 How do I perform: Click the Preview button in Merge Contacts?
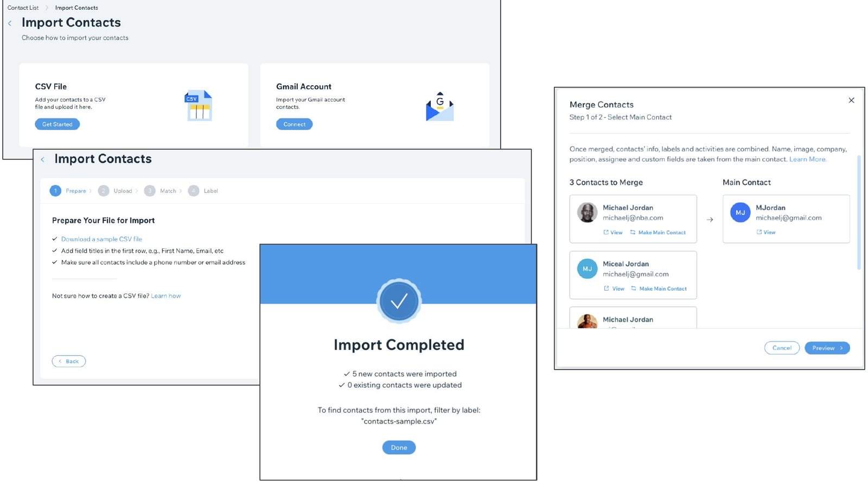pyautogui.click(x=827, y=348)
